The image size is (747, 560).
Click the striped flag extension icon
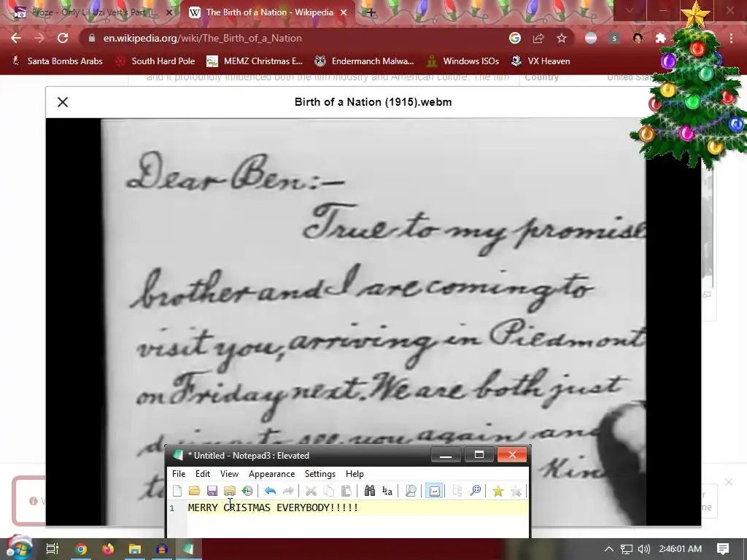591,38
